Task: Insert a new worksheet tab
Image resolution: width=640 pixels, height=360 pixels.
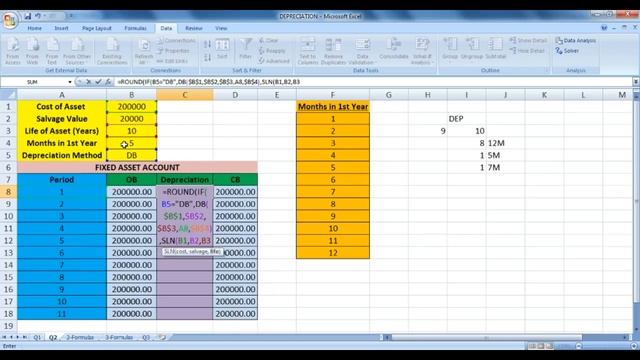Action: 162,338
